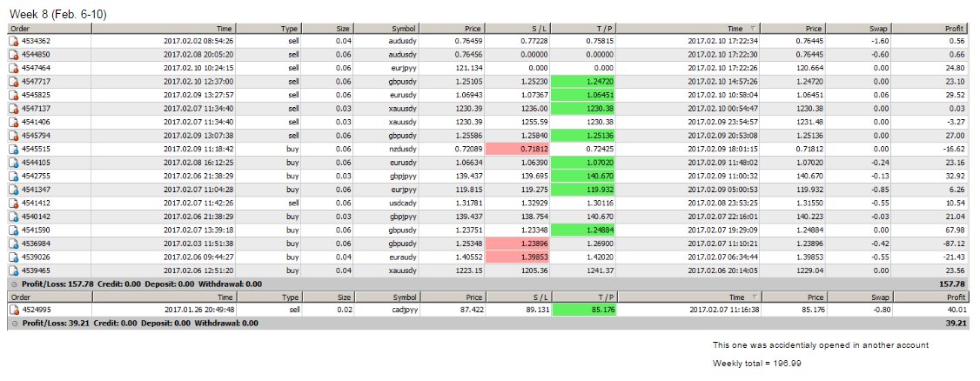This screenshot has width=980, height=381.
Task: Toggle sort arrow on top table close Time header
Action: pos(753,29)
